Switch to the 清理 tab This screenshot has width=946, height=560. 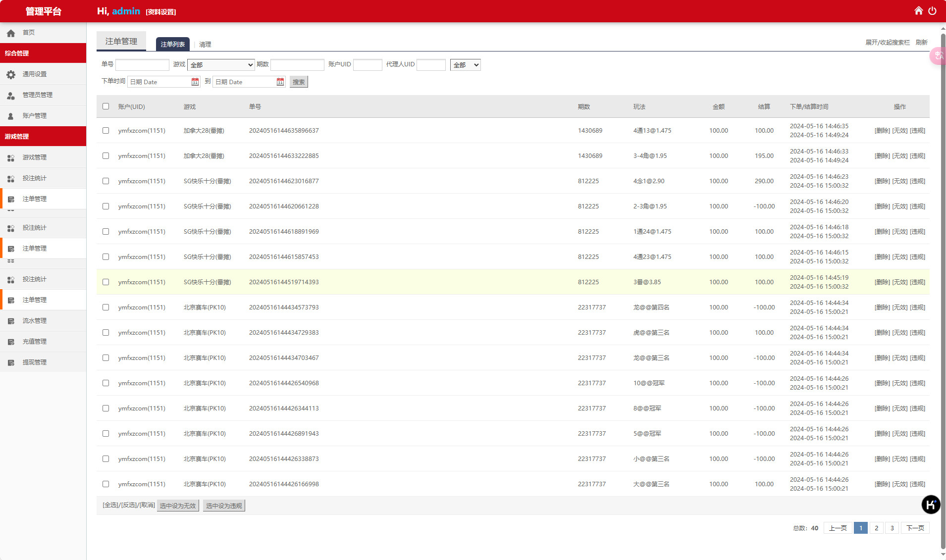click(x=205, y=45)
